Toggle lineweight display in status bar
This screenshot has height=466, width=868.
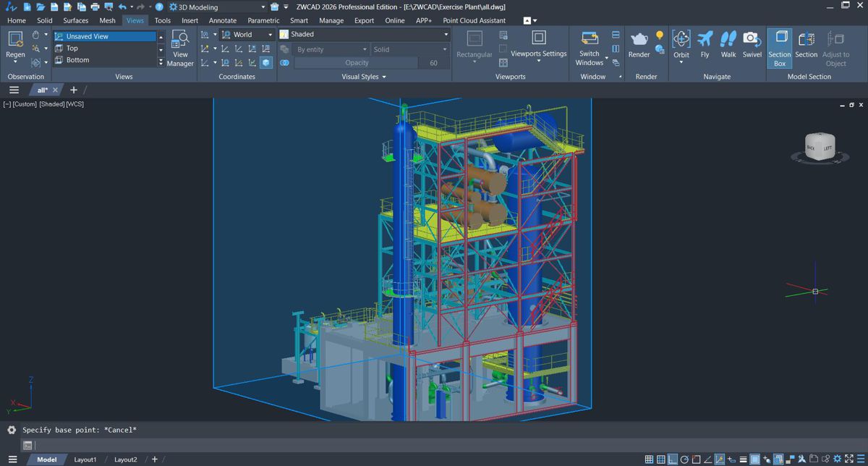click(743, 459)
